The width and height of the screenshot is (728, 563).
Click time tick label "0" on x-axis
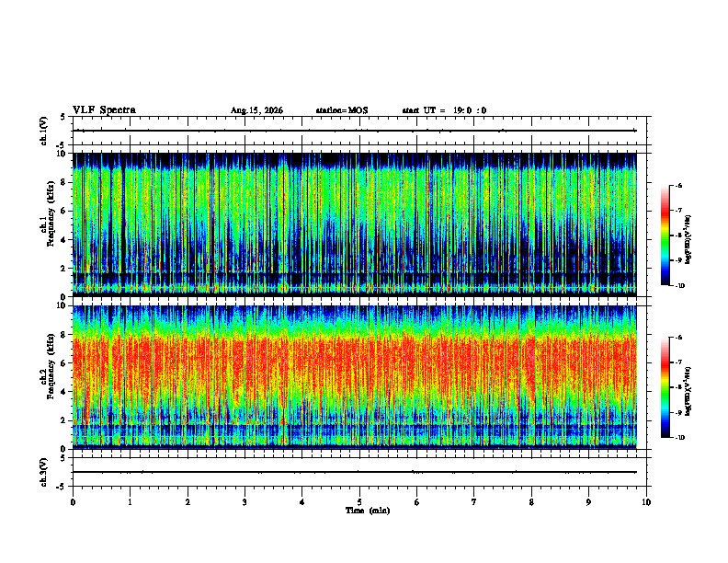(x=73, y=502)
